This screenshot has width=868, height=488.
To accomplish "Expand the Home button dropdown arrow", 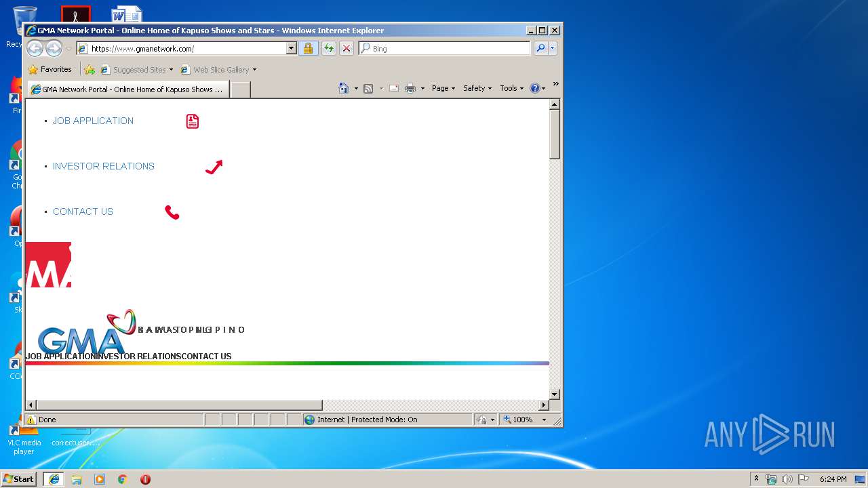I will pos(356,88).
